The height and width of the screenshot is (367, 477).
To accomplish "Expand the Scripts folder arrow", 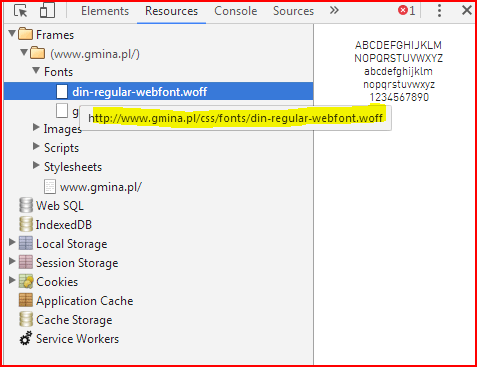I will pos(36,146).
